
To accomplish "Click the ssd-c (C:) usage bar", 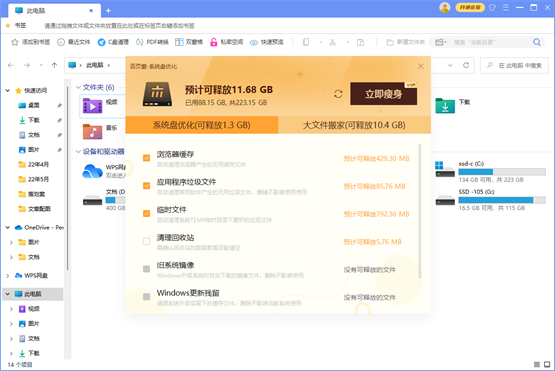I will (502, 172).
